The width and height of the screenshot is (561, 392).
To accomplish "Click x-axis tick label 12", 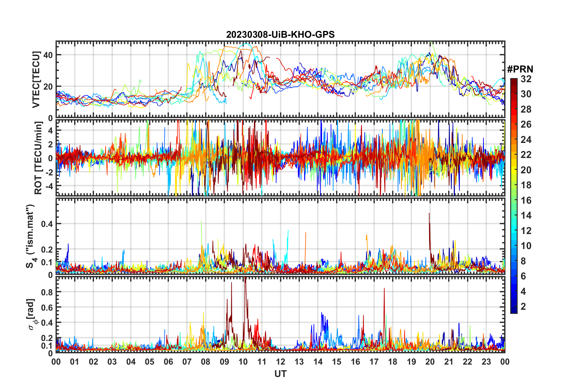I will pyautogui.click(x=280, y=362).
